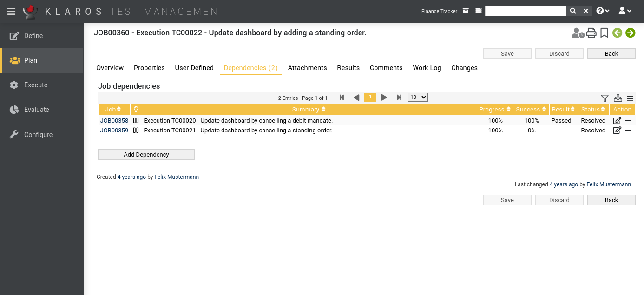
Task: Toggle sorting on the Job column
Action: [x=113, y=109]
